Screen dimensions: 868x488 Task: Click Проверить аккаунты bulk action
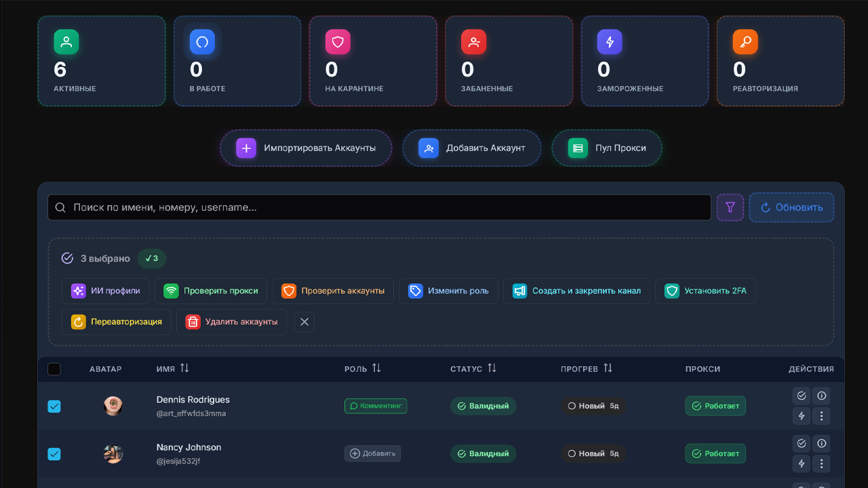[333, 291]
